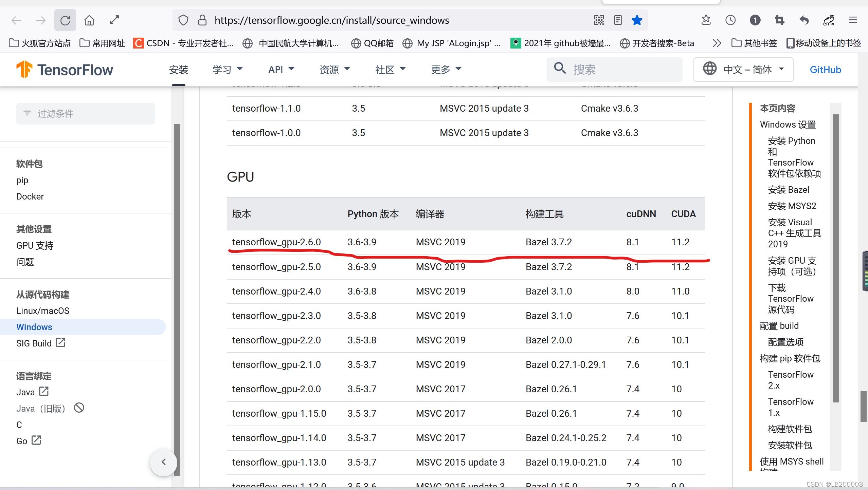Reload the page with the refresh icon
The height and width of the screenshot is (490, 868).
click(x=65, y=20)
